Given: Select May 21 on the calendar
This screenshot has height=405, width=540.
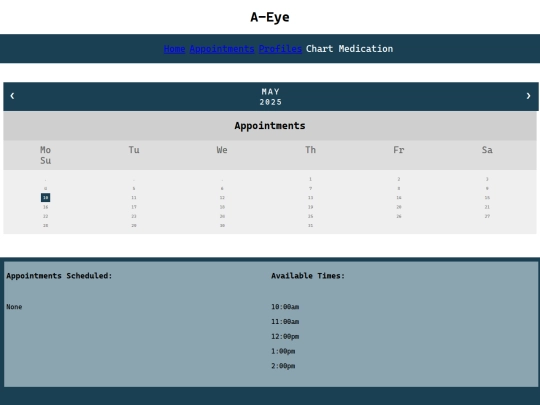Looking at the screenshot, I should coord(487,207).
